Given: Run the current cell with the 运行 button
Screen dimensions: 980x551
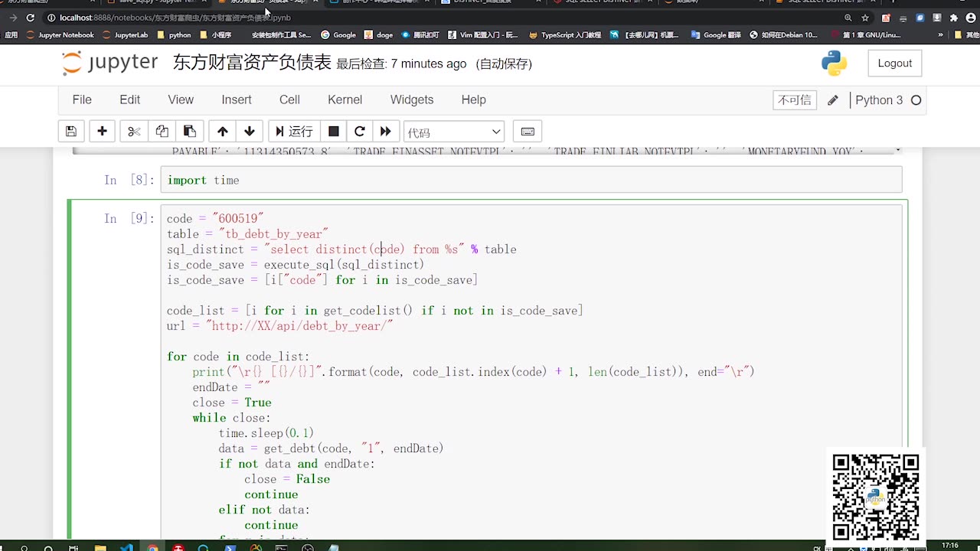Looking at the screenshot, I should [293, 132].
